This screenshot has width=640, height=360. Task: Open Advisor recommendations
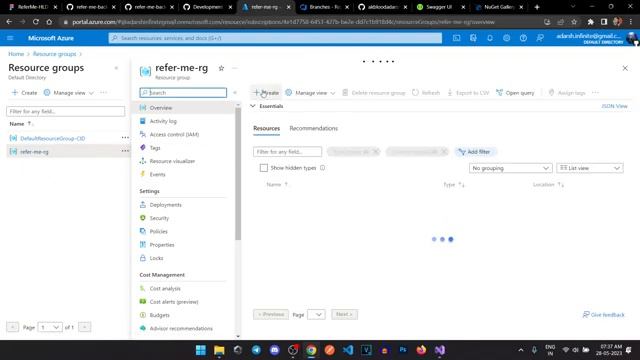pyautogui.click(x=181, y=329)
